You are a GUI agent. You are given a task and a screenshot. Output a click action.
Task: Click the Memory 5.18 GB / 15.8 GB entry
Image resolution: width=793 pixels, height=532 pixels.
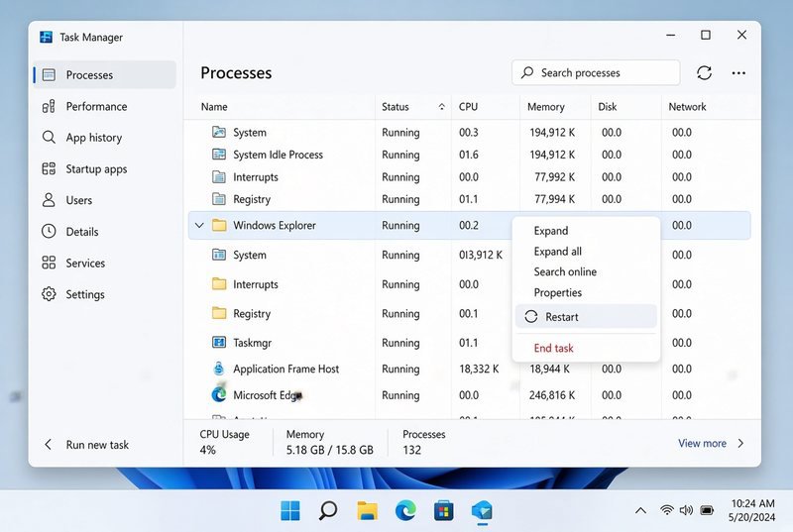330,442
